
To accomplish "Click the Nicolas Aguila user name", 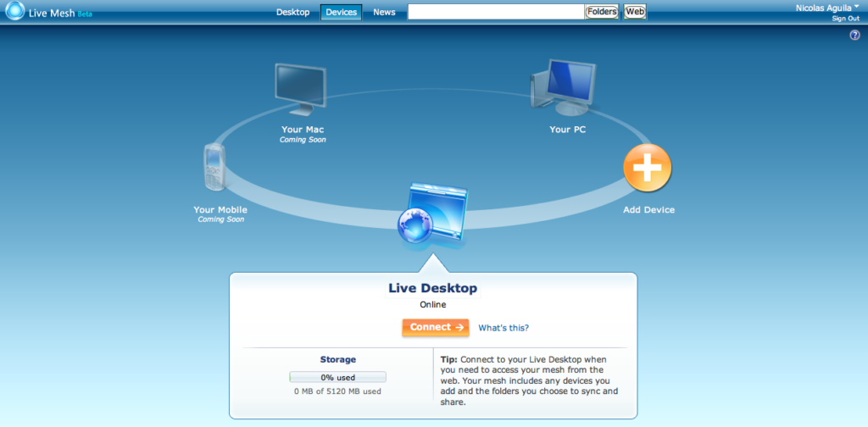I will point(824,8).
